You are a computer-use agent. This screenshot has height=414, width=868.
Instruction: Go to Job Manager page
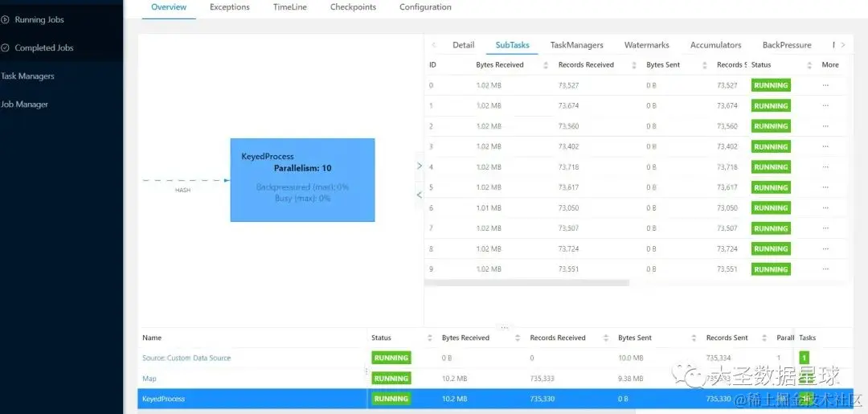coord(24,105)
